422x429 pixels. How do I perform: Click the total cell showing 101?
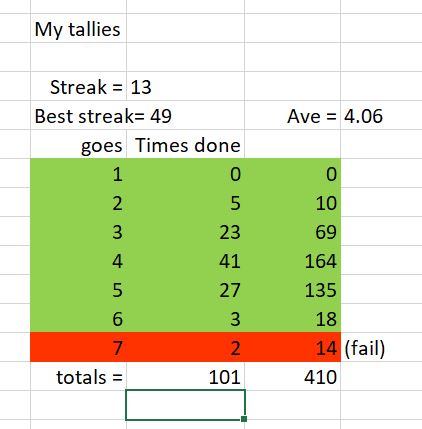pyautogui.click(x=185, y=376)
